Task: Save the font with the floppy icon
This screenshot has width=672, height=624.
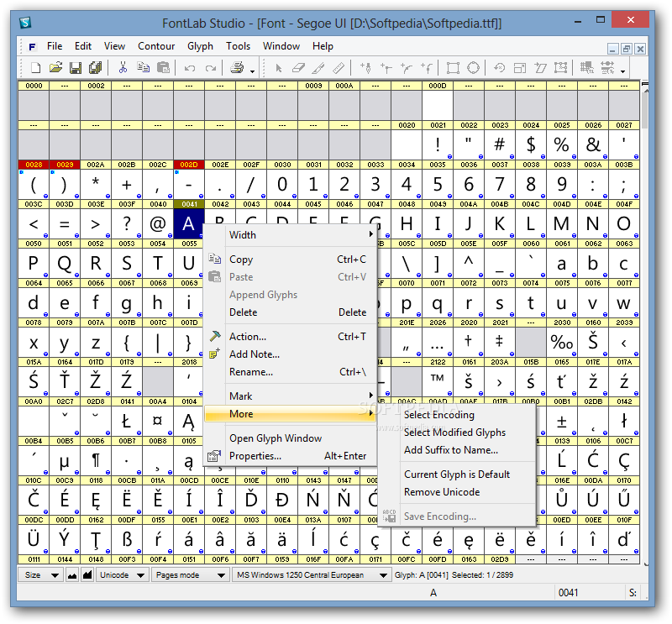Action: pyautogui.click(x=76, y=68)
